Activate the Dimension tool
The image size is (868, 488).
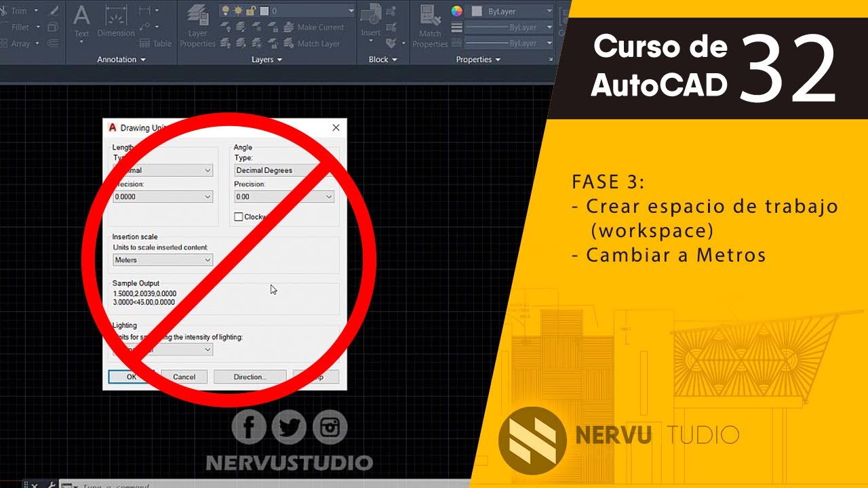coord(116,22)
